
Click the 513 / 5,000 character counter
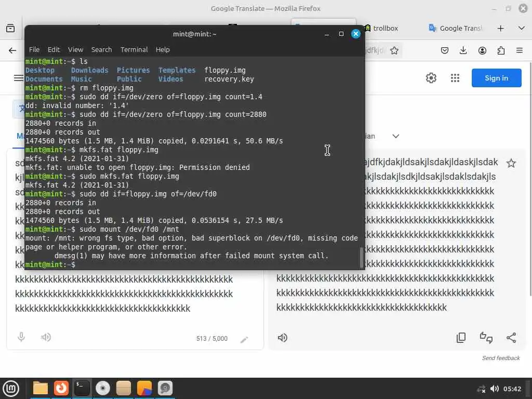pyautogui.click(x=212, y=339)
